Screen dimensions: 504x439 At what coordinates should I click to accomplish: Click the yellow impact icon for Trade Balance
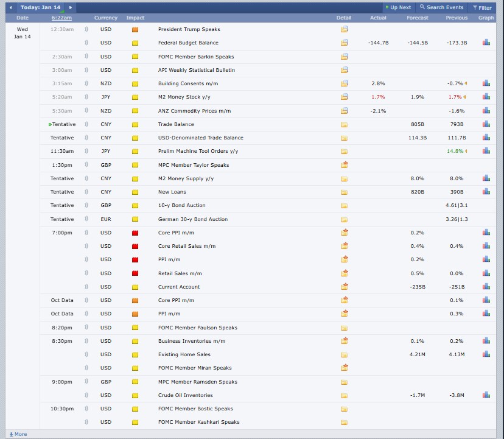135,124
